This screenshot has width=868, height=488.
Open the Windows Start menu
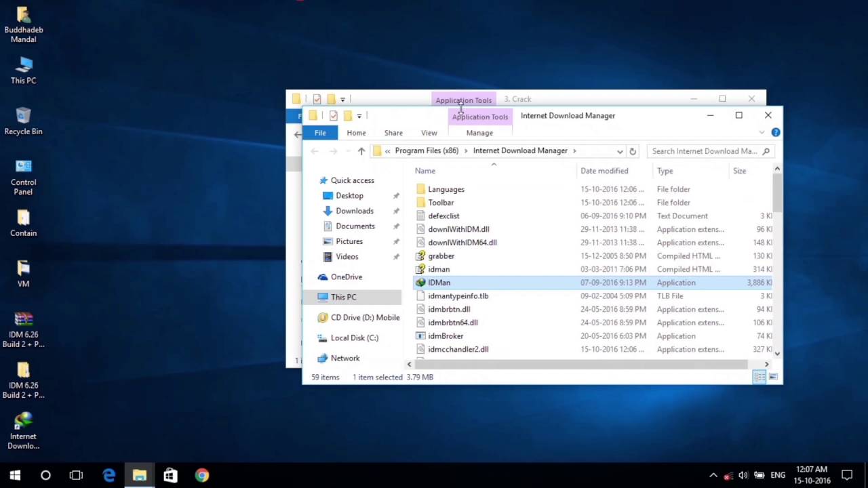point(15,475)
